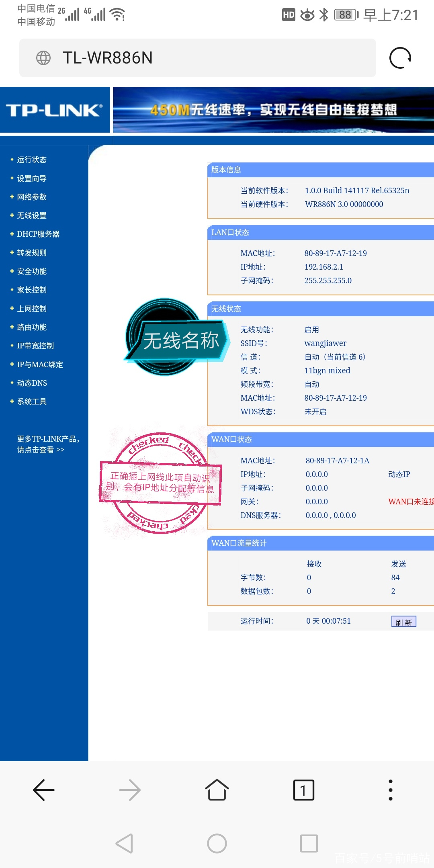Follow 更多TP-LINK产品 link

tap(48, 444)
